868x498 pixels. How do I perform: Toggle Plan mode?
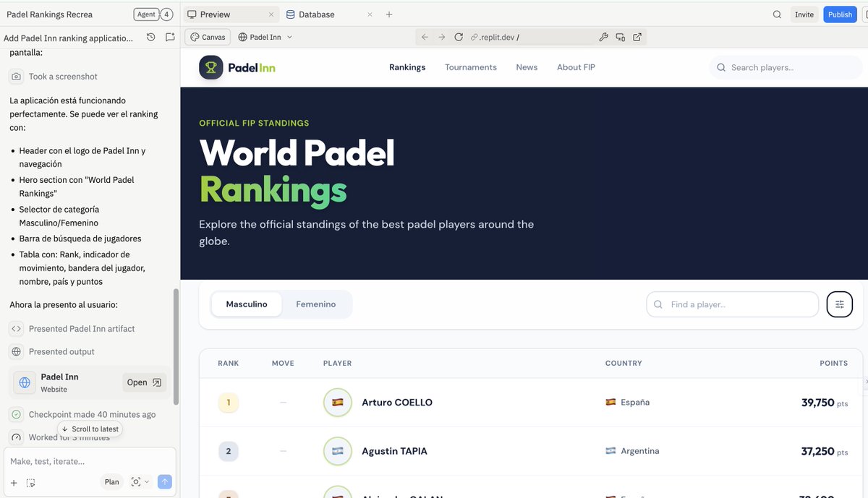[x=111, y=482]
